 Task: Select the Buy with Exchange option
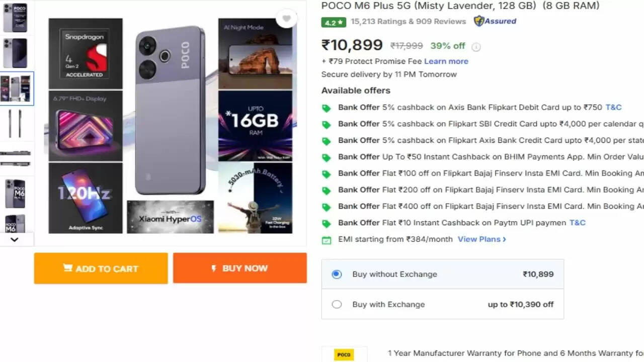tap(337, 304)
